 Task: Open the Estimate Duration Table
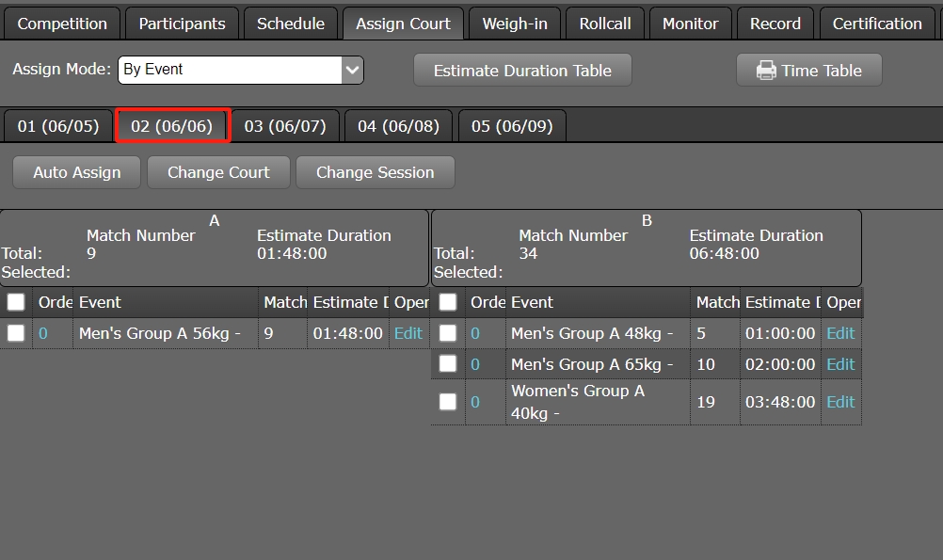click(522, 71)
